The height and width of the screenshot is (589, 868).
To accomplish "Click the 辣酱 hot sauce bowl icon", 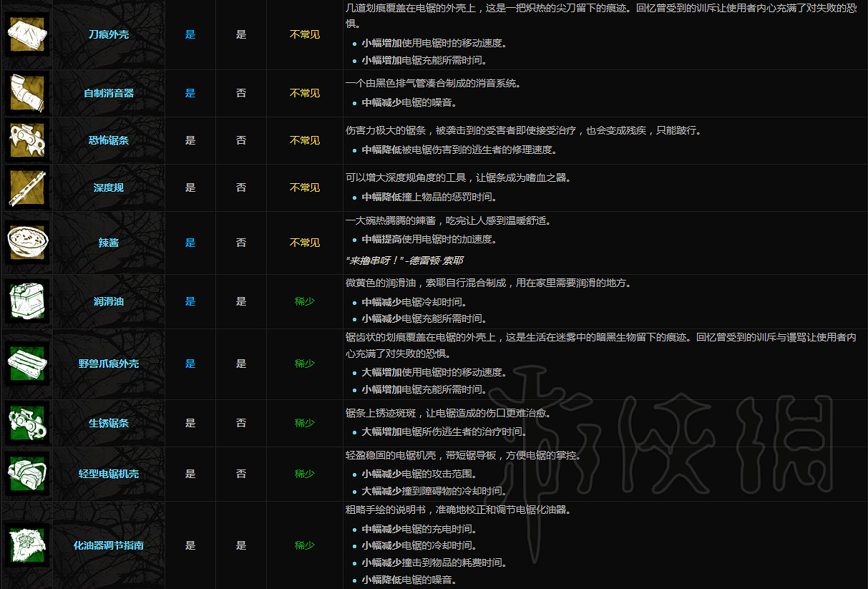I will pyautogui.click(x=26, y=243).
